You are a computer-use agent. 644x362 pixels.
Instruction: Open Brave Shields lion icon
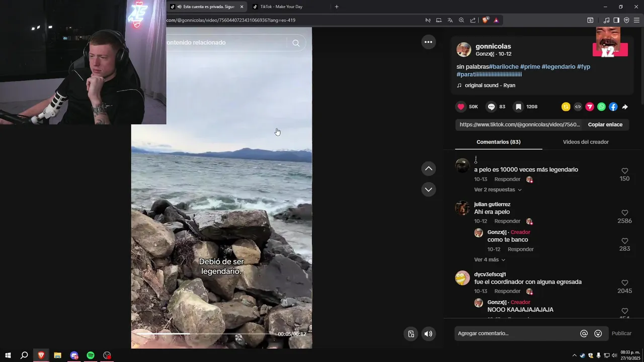pos(485,20)
